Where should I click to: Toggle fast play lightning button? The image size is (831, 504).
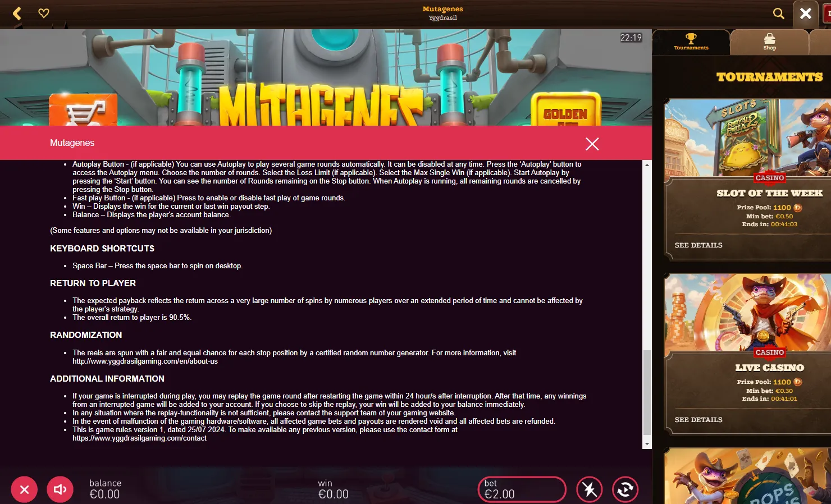pos(590,489)
